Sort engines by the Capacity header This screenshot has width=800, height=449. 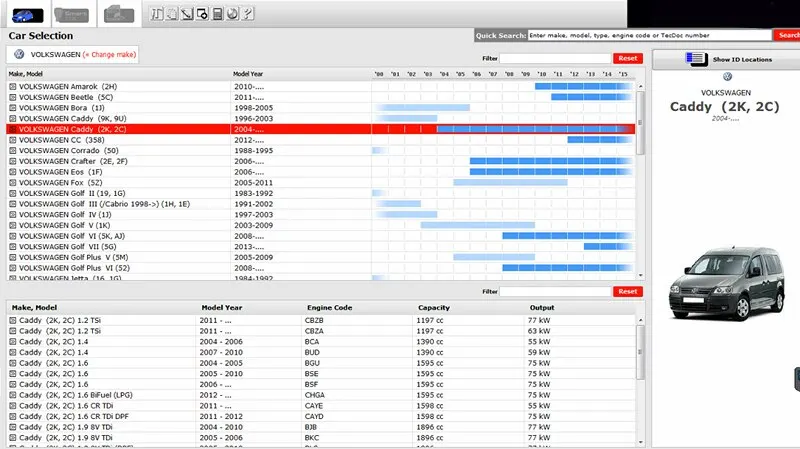click(x=434, y=308)
